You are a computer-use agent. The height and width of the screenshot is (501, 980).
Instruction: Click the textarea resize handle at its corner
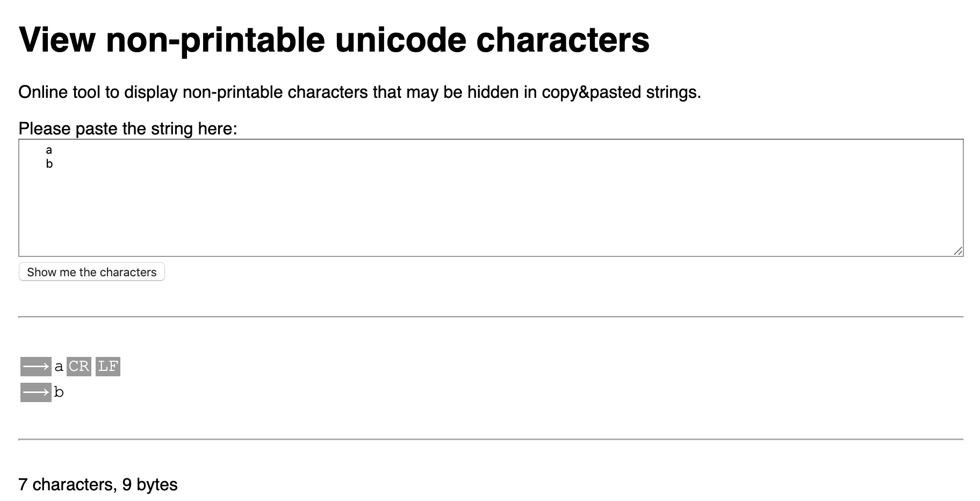coord(959,250)
